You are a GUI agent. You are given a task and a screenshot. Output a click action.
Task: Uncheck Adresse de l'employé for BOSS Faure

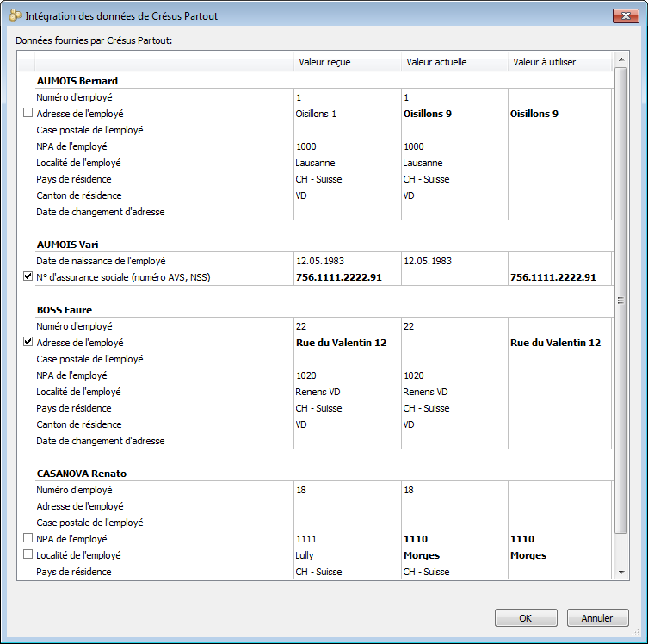28,342
